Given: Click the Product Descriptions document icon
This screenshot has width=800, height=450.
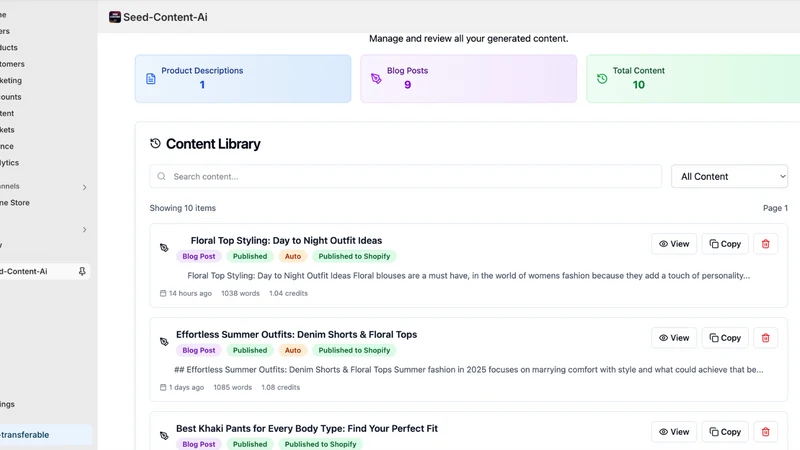Looking at the screenshot, I should tap(151, 79).
